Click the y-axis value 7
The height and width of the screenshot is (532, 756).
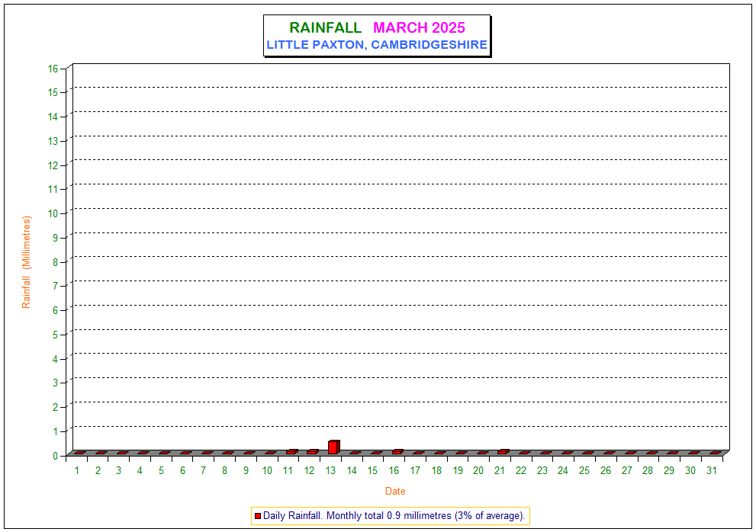coord(56,287)
